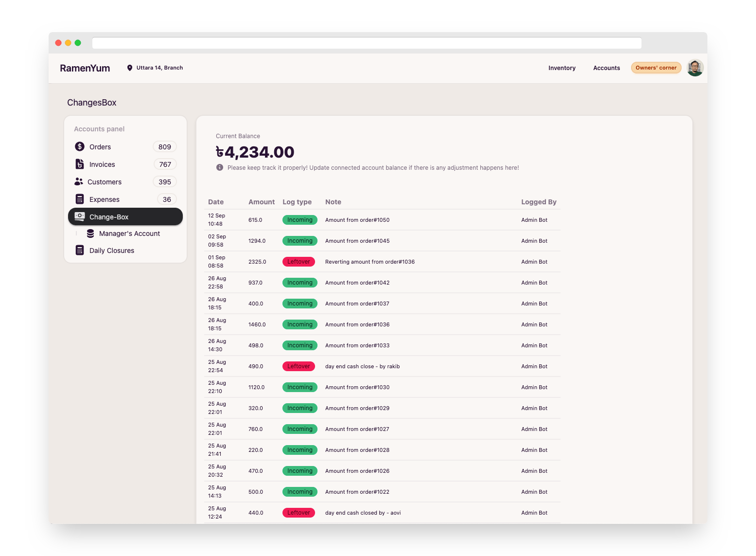The width and height of the screenshot is (756, 556).
Task: Select the Customers people icon
Action: pyautogui.click(x=79, y=181)
